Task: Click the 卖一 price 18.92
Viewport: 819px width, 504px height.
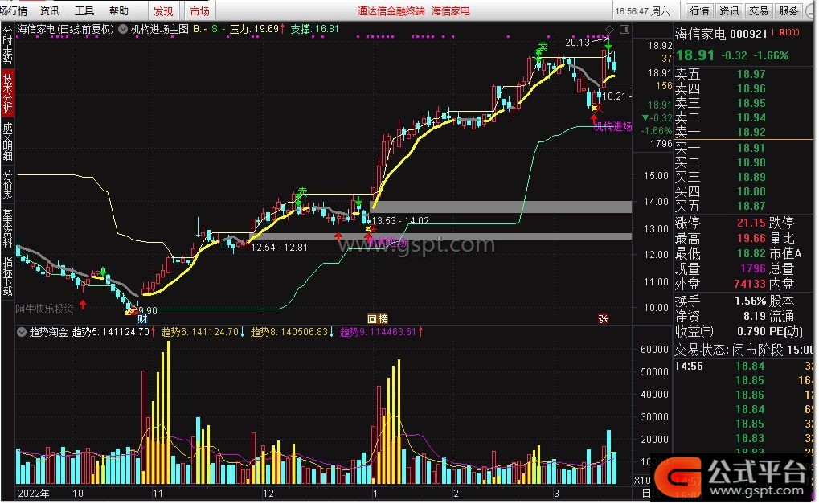Action: (751, 132)
